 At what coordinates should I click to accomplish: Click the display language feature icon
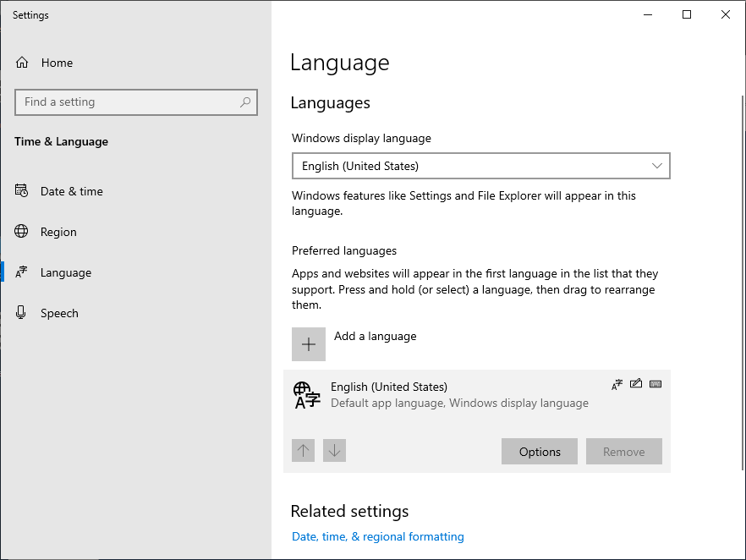[617, 384]
